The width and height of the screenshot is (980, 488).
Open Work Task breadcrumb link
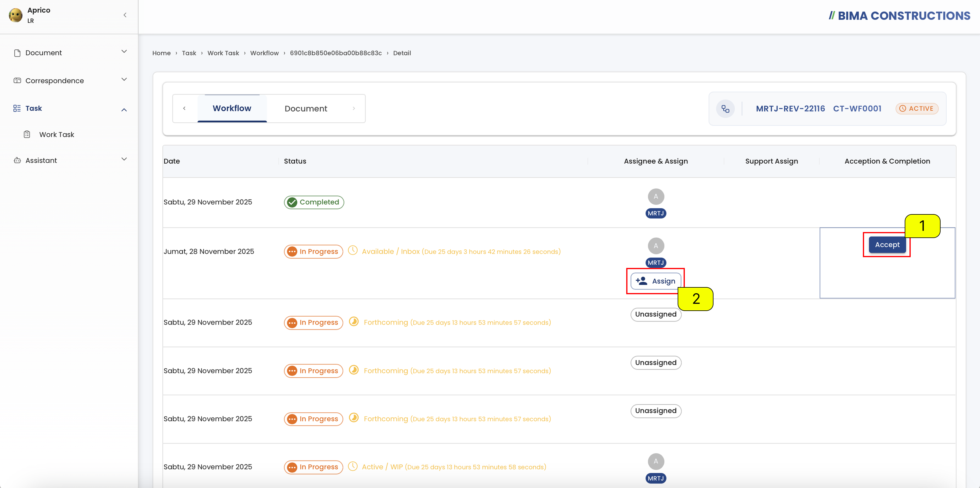pos(223,53)
